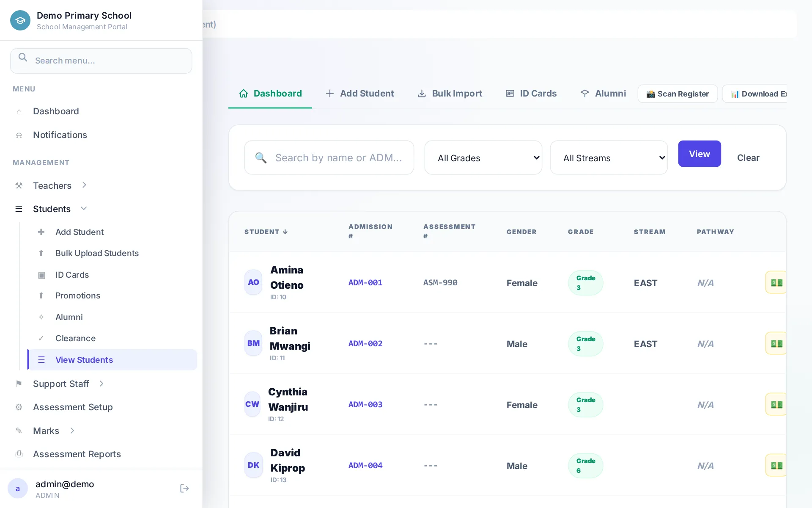Image resolution: width=812 pixels, height=508 pixels.
Task: Switch to the Bulk Import tab
Action: click(x=450, y=94)
